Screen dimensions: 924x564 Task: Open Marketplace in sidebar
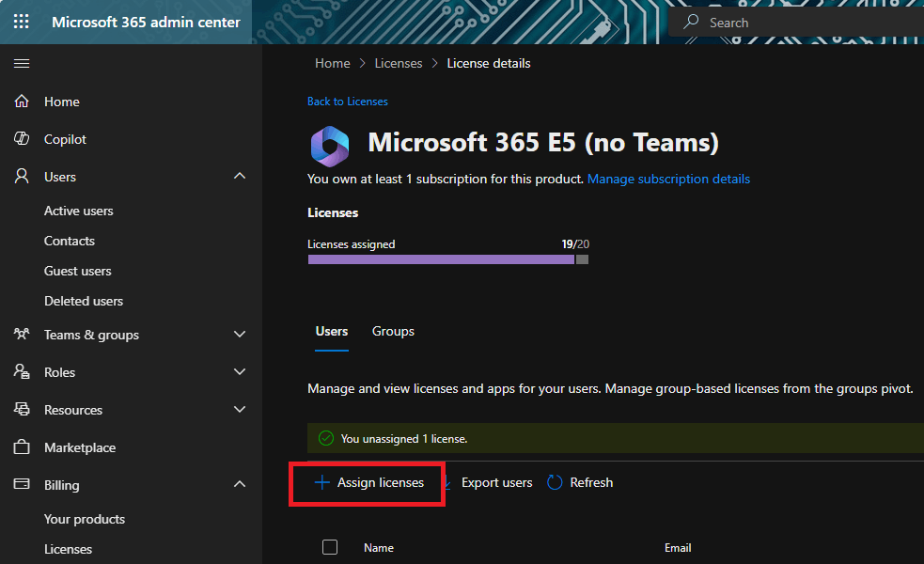click(80, 447)
